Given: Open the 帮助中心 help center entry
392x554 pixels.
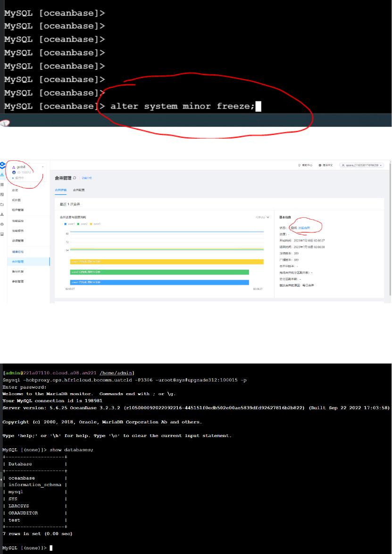Looking at the screenshot, I should point(306,165).
